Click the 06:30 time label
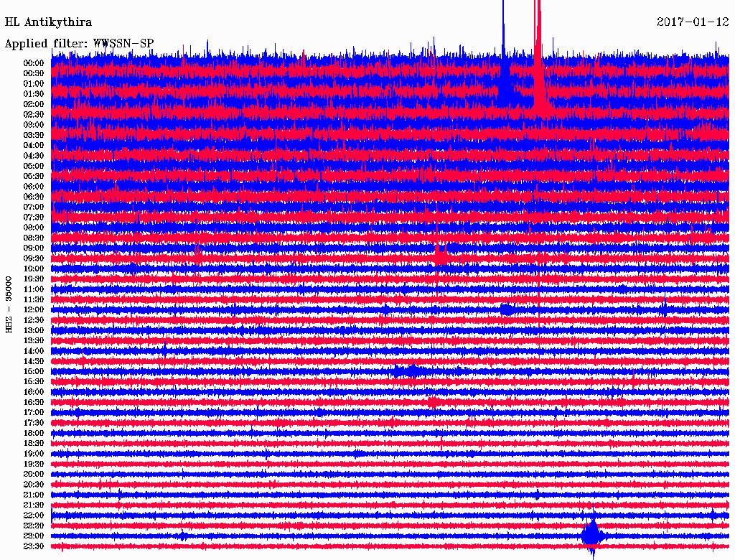The height and width of the screenshot is (560, 735). pos(34,197)
